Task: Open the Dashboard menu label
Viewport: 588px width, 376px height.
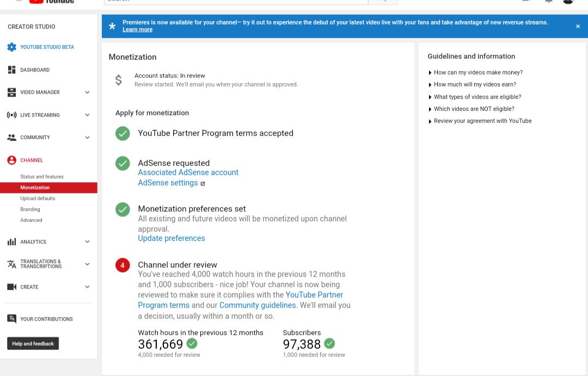Action: pyautogui.click(x=35, y=70)
